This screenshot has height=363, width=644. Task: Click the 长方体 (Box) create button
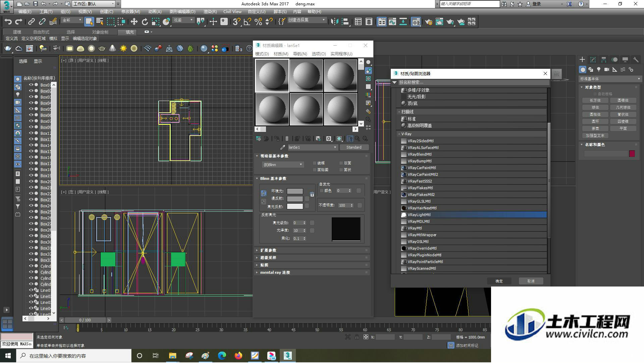point(595,101)
